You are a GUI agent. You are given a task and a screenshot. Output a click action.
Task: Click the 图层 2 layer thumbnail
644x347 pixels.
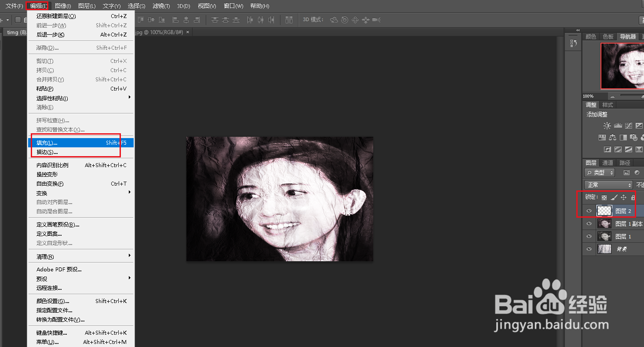(x=604, y=211)
